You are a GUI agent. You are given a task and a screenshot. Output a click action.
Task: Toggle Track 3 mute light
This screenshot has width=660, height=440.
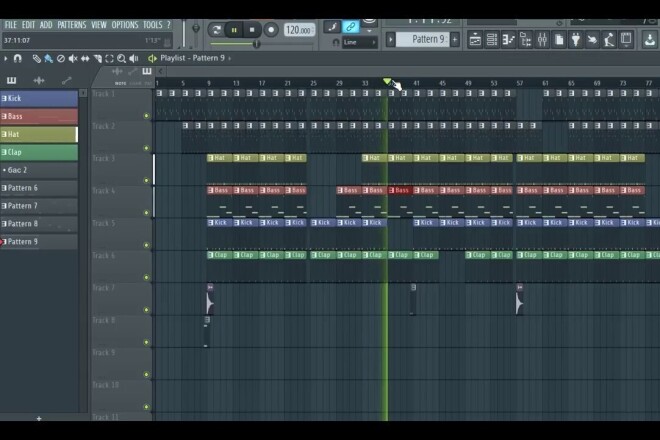146,181
